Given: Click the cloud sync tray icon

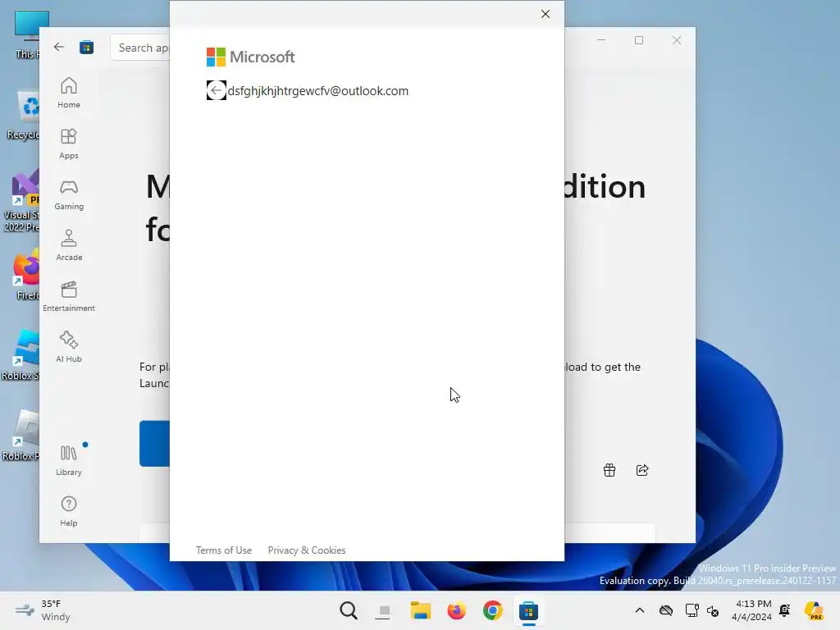Looking at the screenshot, I should (666, 610).
